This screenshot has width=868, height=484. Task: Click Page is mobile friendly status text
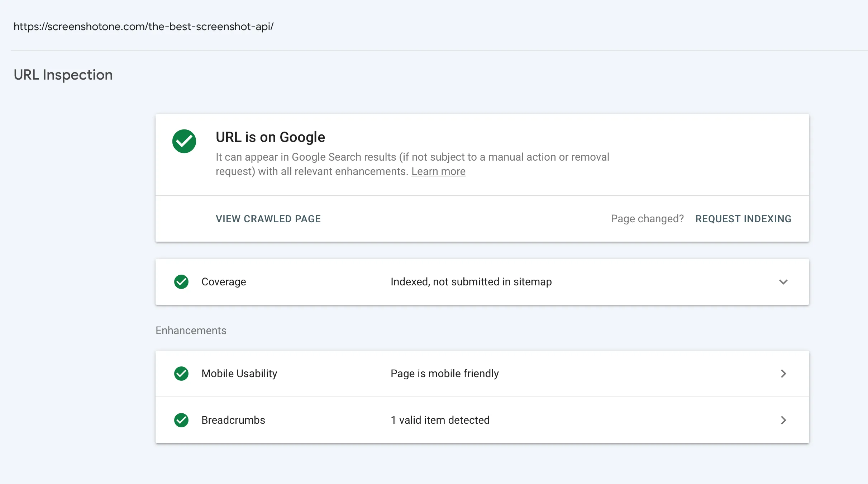444,374
